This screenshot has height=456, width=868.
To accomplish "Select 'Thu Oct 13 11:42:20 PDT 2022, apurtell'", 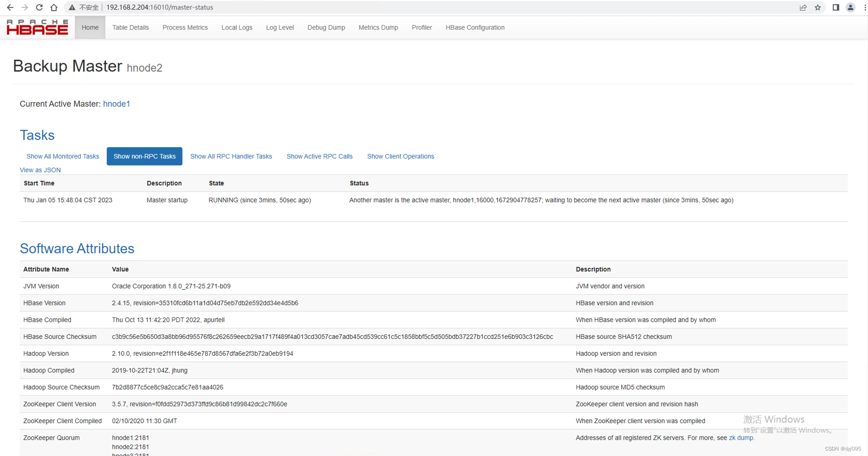I will coord(168,320).
